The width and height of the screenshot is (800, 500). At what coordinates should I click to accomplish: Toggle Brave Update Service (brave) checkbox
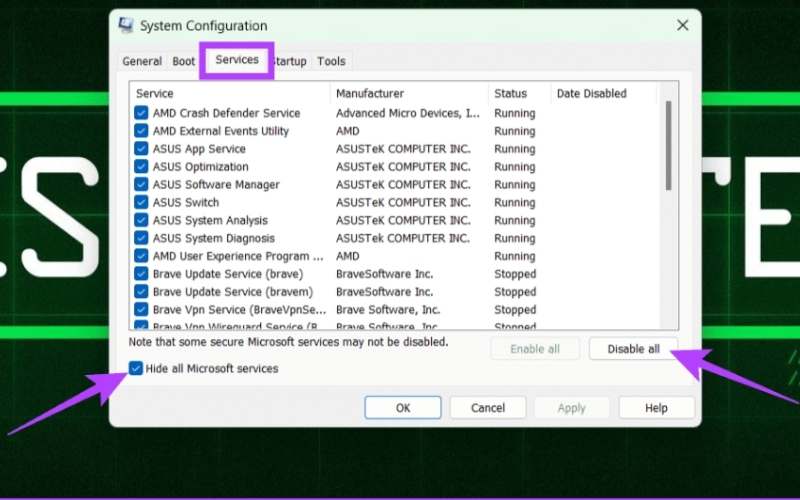pos(141,273)
